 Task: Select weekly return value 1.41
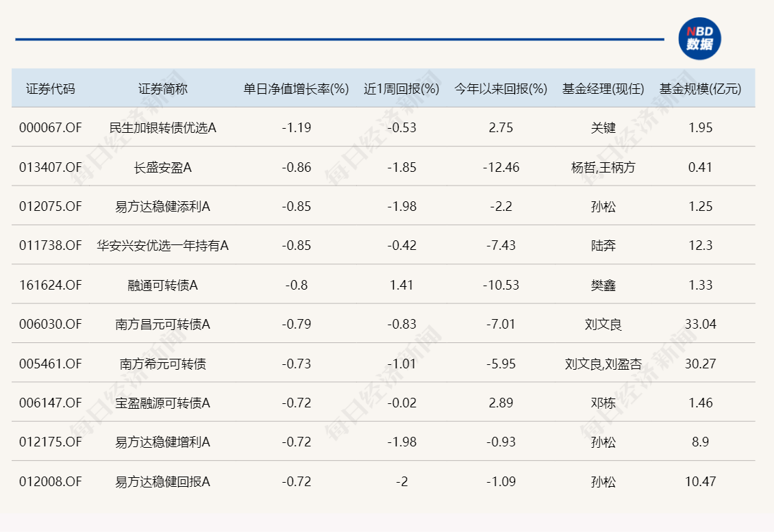[401, 286]
